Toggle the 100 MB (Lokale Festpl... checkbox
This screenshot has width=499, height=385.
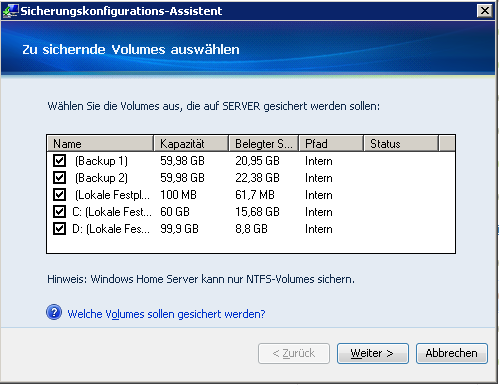pyautogui.click(x=59, y=194)
